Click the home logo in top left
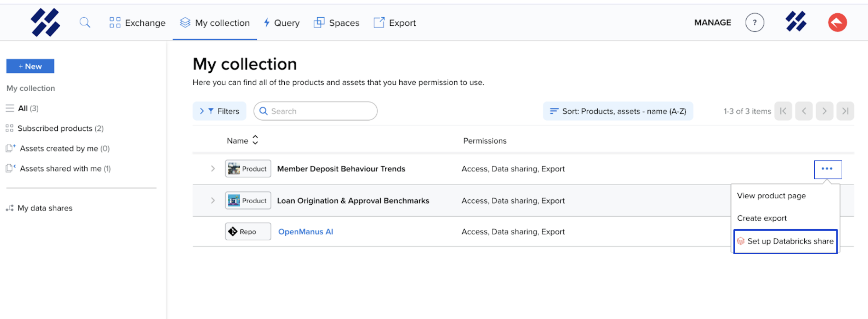This screenshot has width=868, height=319. 45,22
